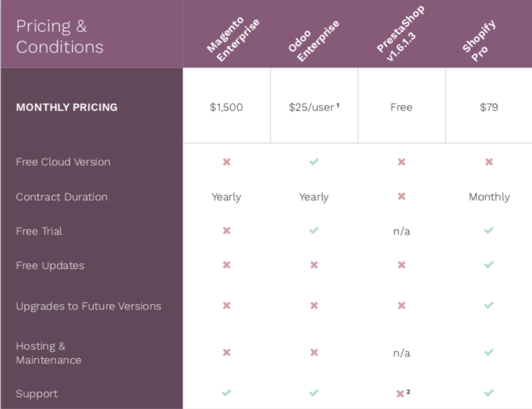Screen dimensions: 532x409
Task: Click the Monthly Pricing row label
Action: (x=66, y=107)
